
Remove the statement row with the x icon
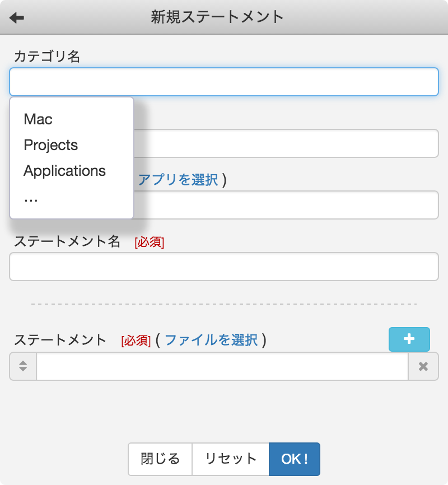(423, 366)
